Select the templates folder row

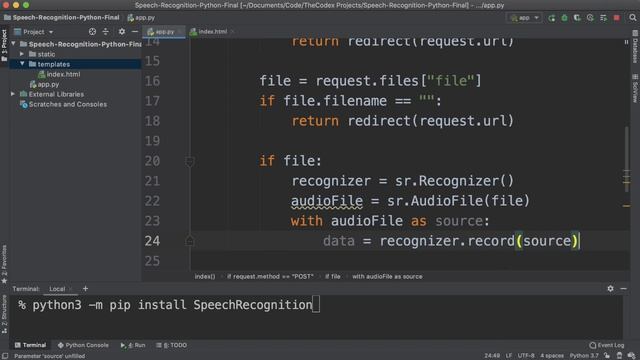click(x=75, y=64)
